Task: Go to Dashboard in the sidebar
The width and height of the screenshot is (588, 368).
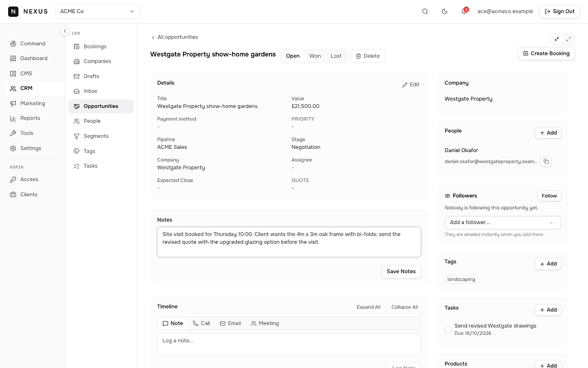Action: point(33,58)
